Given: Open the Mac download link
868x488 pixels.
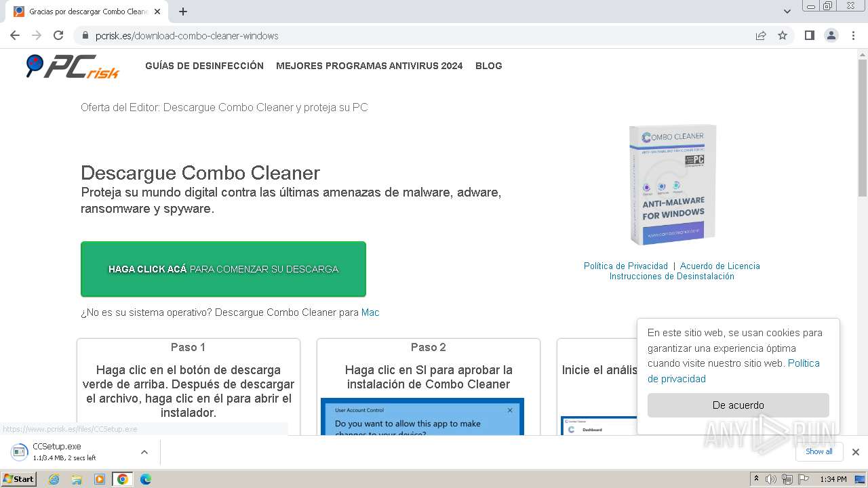Looking at the screenshot, I should 370,312.
